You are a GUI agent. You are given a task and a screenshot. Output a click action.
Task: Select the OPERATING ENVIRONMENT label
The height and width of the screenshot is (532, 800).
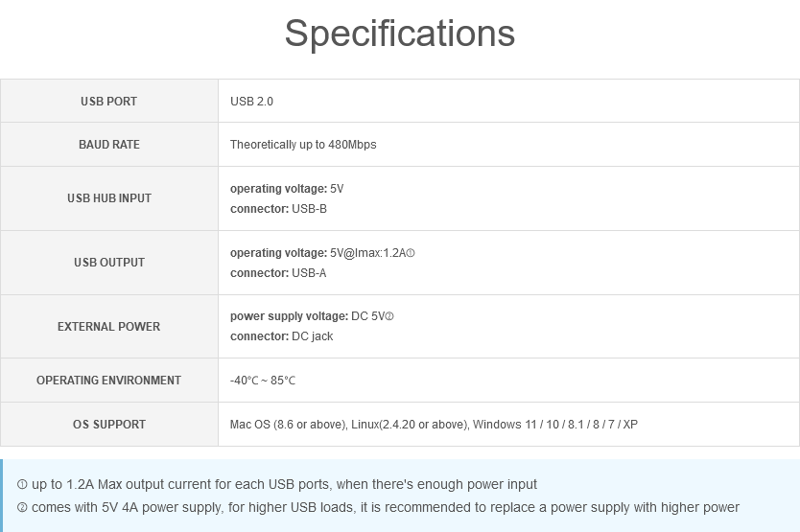(108, 380)
